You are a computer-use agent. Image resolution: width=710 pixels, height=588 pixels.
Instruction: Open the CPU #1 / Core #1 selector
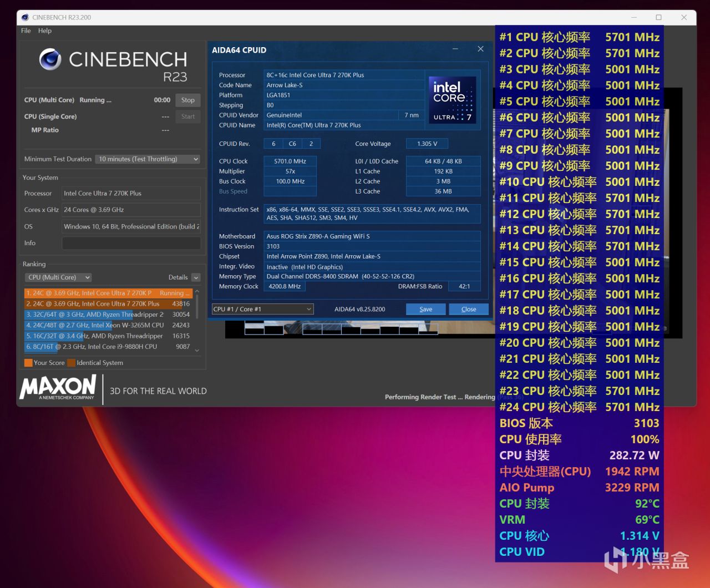click(262, 309)
